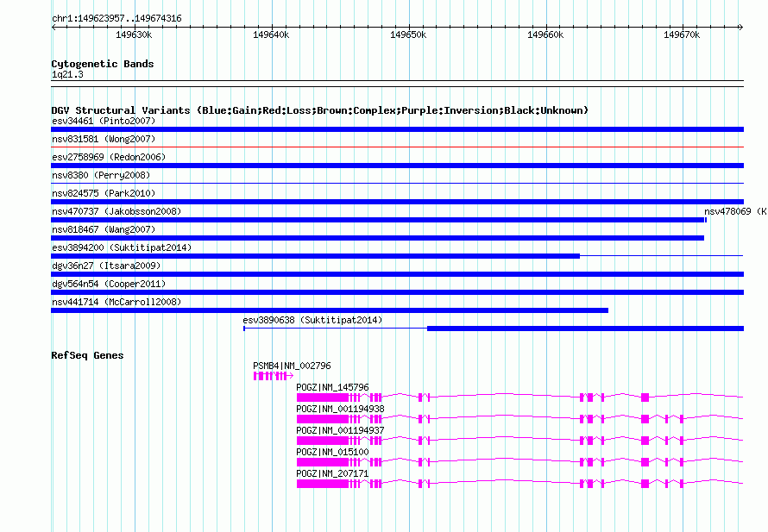Image resolution: width=768 pixels, height=532 pixels.
Task: Click the large exon of POGZ NM_207171
Action: [x=322, y=484]
